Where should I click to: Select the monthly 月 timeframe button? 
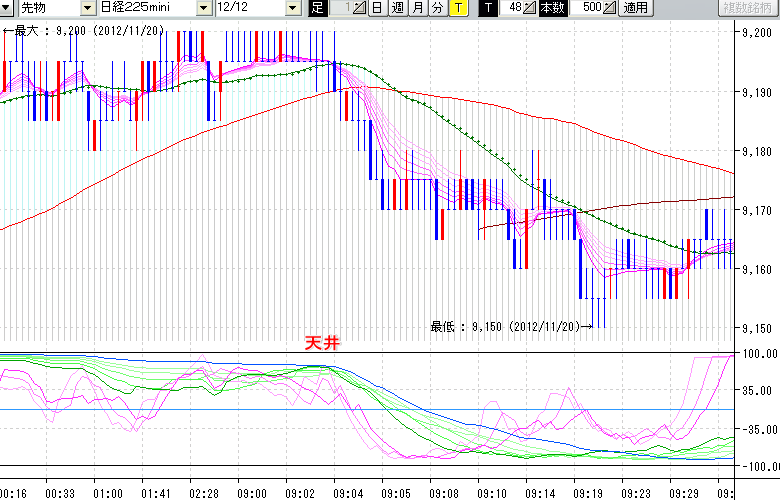[x=417, y=8]
